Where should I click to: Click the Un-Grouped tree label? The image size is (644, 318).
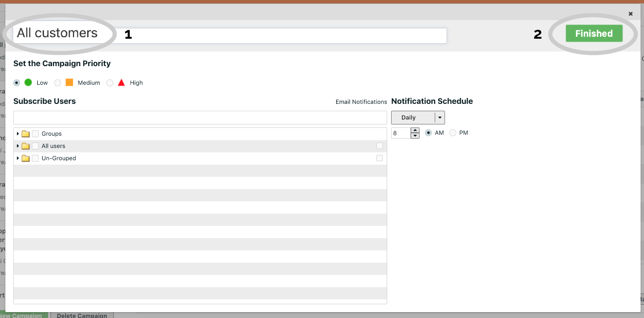[x=59, y=158]
